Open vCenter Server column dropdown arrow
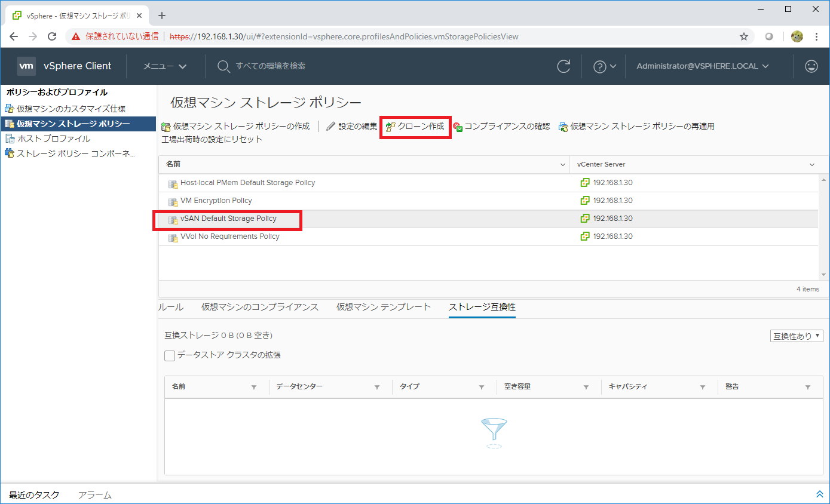 [x=812, y=165]
